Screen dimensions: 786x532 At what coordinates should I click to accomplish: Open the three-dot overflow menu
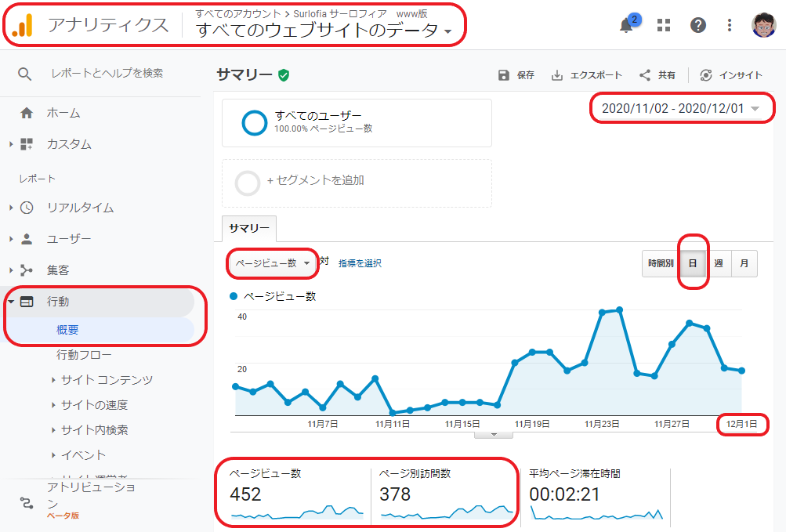click(729, 24)
